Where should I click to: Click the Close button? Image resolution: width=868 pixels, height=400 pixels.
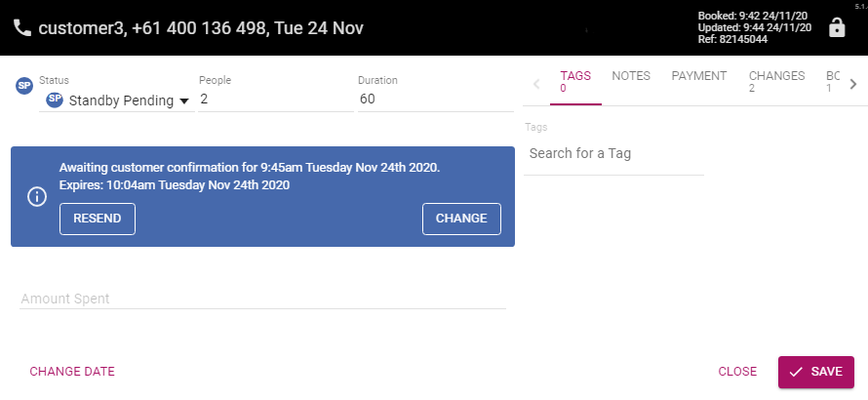click(x=737, y=372)
